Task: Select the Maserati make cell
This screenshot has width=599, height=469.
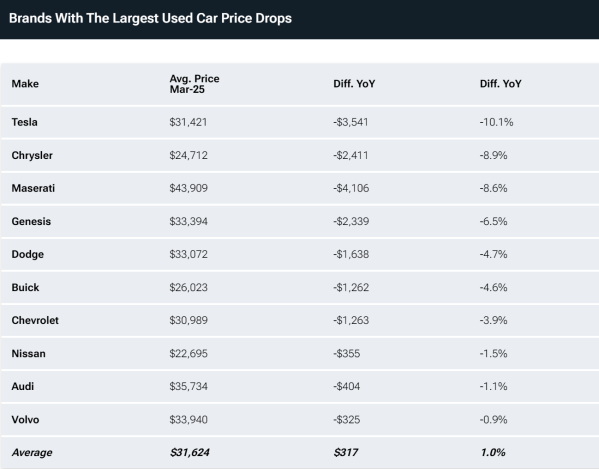Action: coord(33,188)
